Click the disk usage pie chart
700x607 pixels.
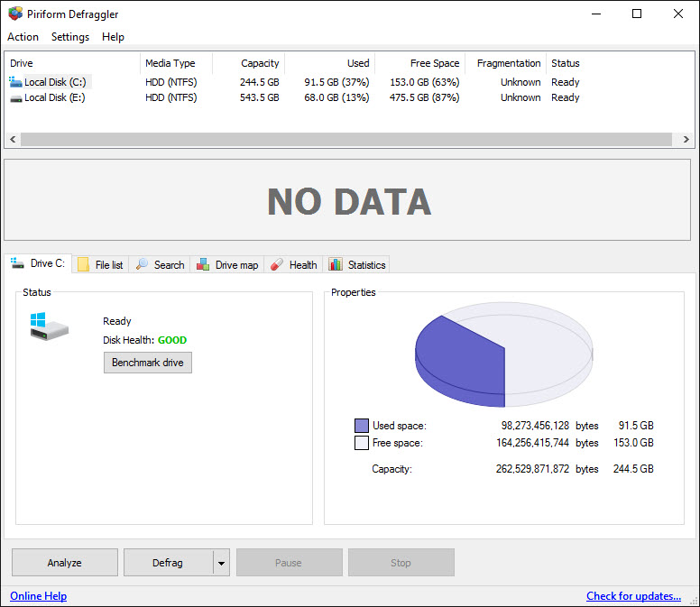[x=504, y=354]
